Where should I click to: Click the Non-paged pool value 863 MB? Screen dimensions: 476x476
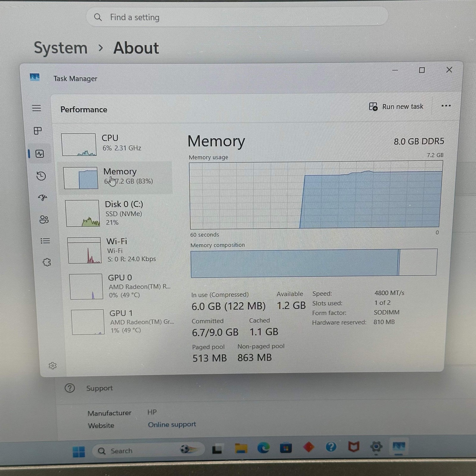click(x=255, y=358)
